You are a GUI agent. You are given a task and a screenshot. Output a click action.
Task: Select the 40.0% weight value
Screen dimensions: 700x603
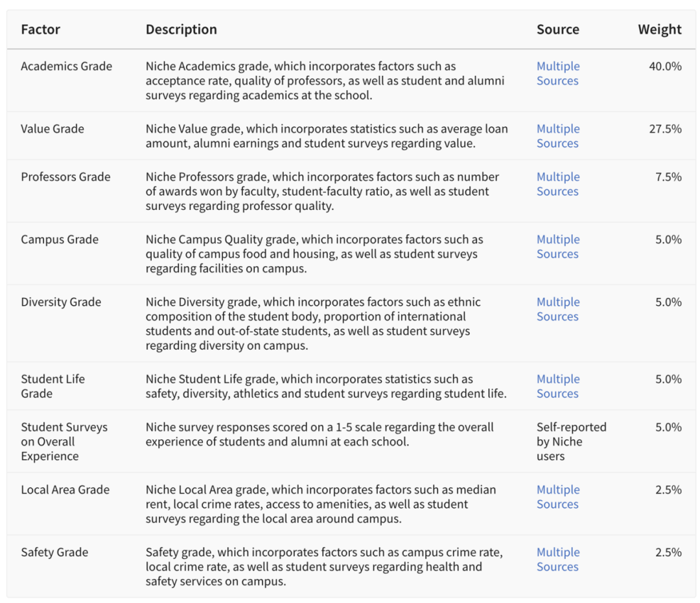coord(665,67)
